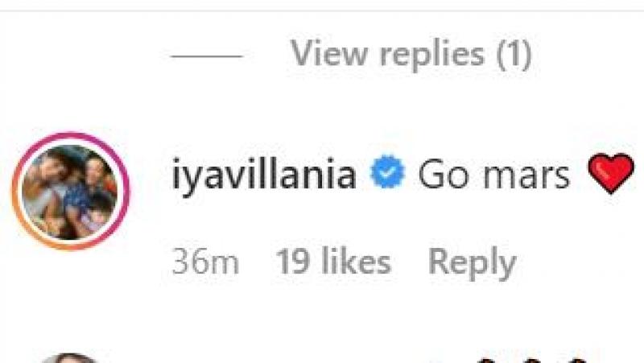Click the number 19 in the like count
The height and width of the screenshot is (363, 644).
(x=293, y=261)
